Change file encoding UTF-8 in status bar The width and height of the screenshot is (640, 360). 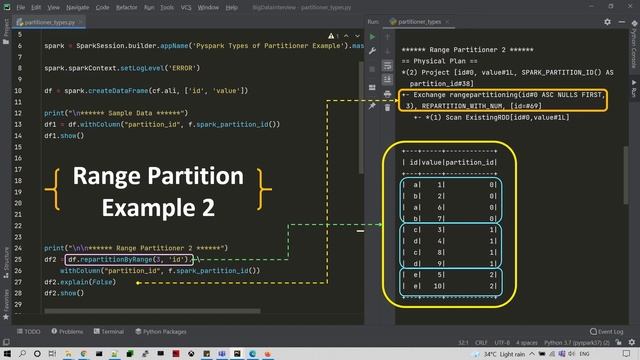502,343
